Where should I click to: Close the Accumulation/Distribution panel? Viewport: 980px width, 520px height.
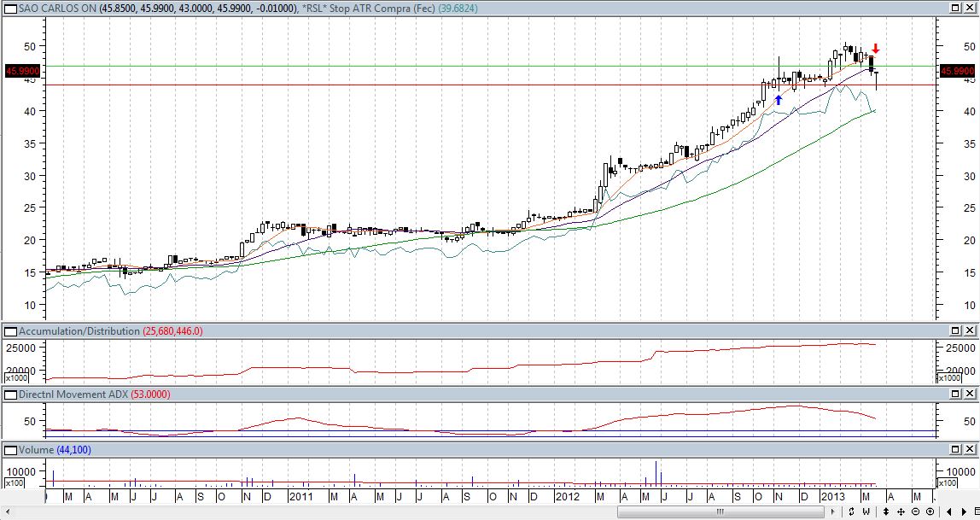(x=971, y=330)
